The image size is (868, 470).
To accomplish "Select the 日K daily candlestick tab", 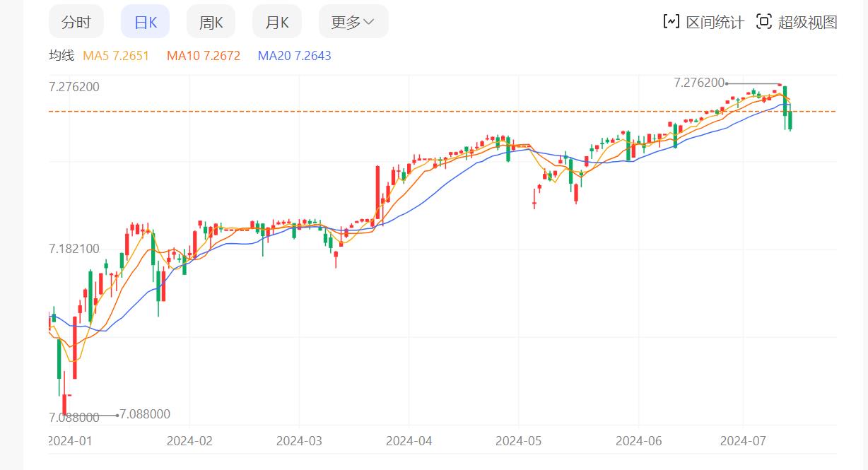I will [x=145, y=22].
